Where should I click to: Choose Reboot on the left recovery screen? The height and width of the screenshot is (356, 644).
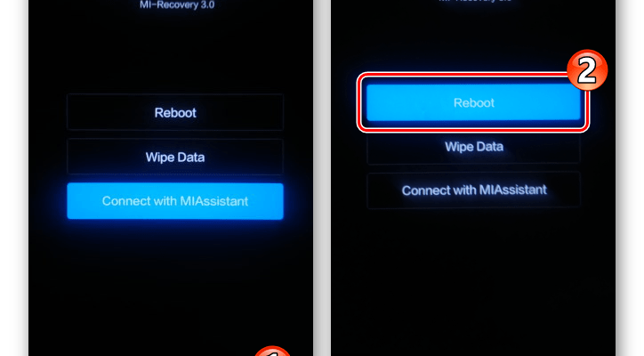[175, 113]
